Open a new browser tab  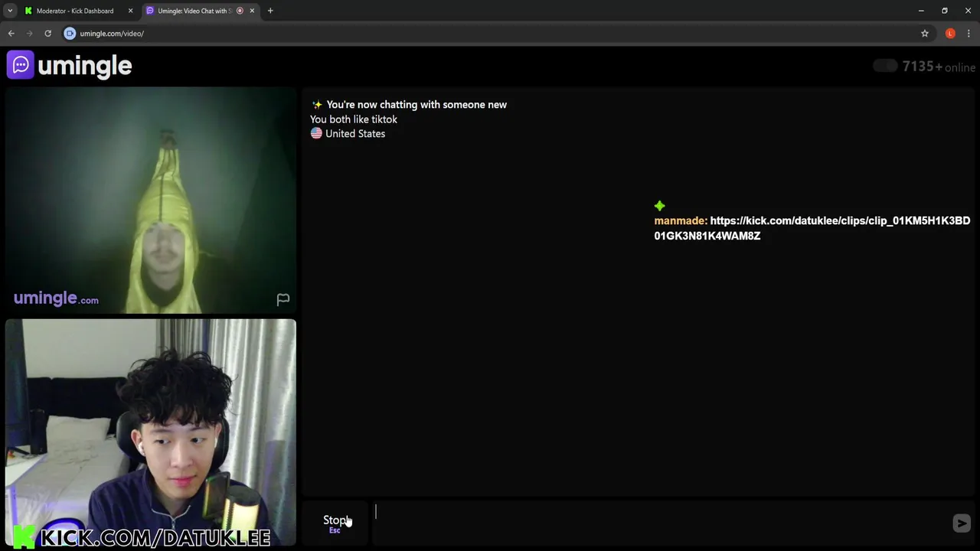point(270,11)
